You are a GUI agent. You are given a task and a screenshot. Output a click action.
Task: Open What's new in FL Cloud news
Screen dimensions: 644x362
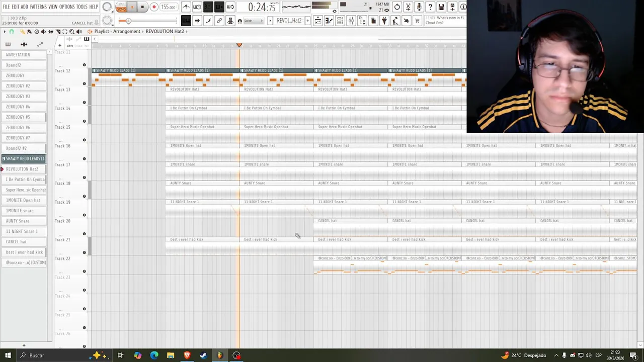tap(446, 21)
